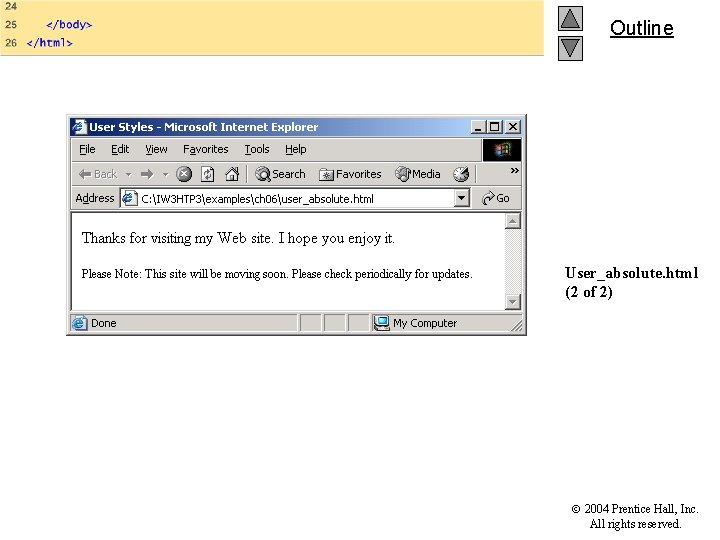Click the Go button
The height and width of the screenshot is (540, 720).
[x=495, y=198]
